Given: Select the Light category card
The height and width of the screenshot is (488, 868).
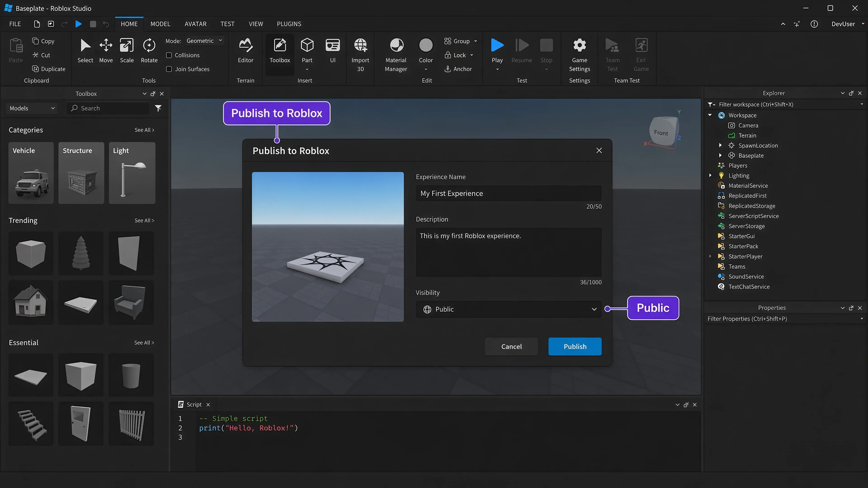Looking at the screenshot, I should point(132,173).
